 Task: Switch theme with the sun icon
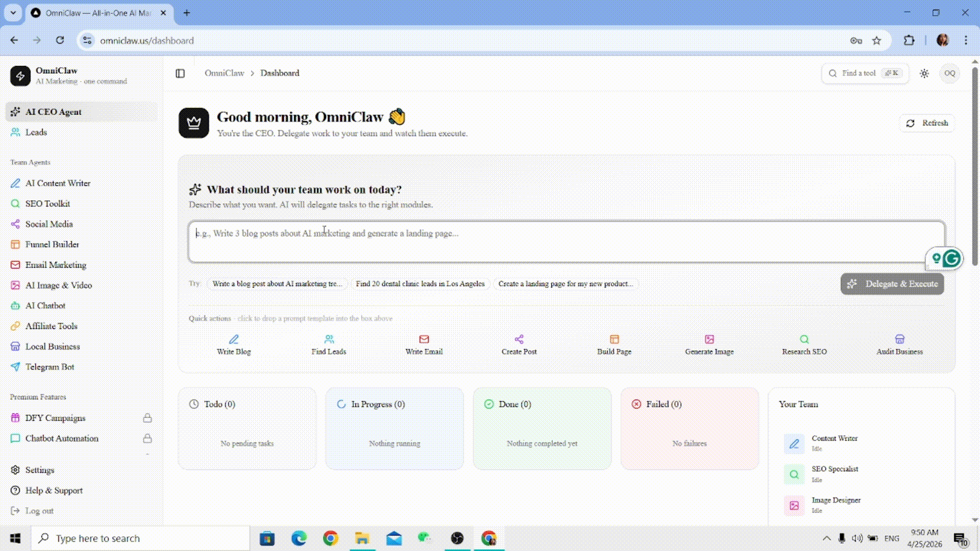point(924,73)
